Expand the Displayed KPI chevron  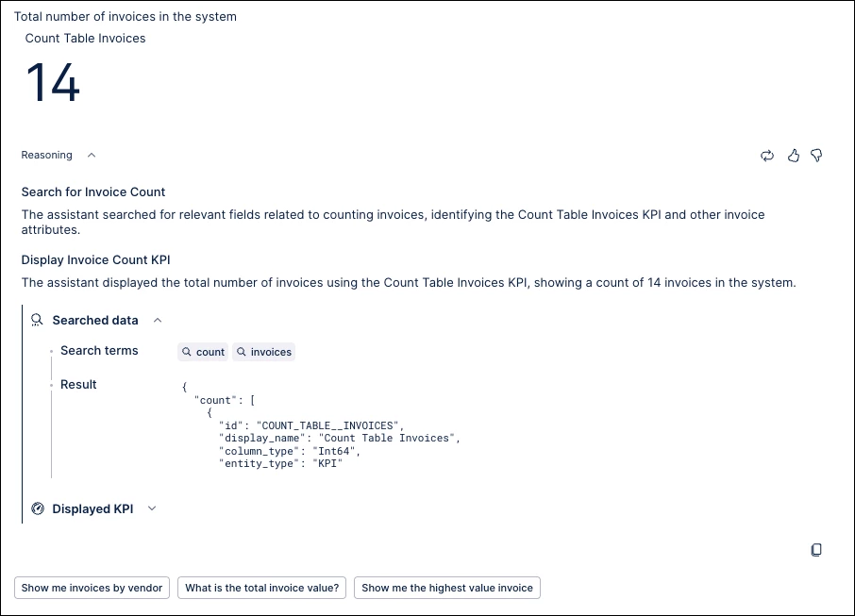[x=152, y=508]
